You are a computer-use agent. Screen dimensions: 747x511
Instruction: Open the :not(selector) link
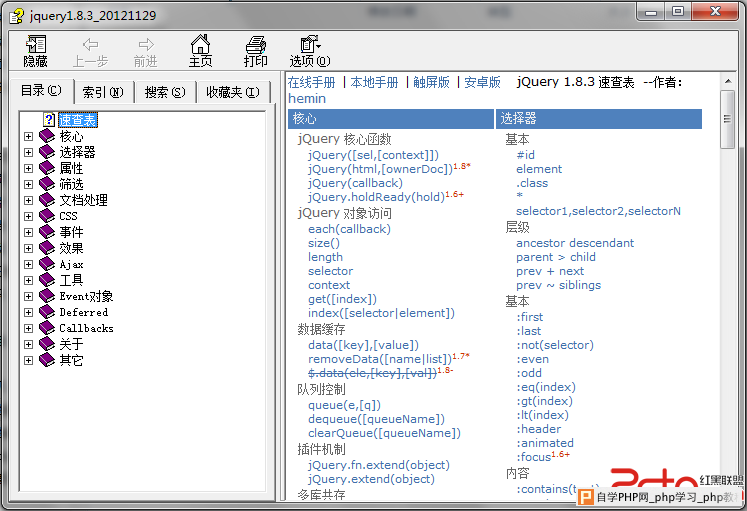555,345
